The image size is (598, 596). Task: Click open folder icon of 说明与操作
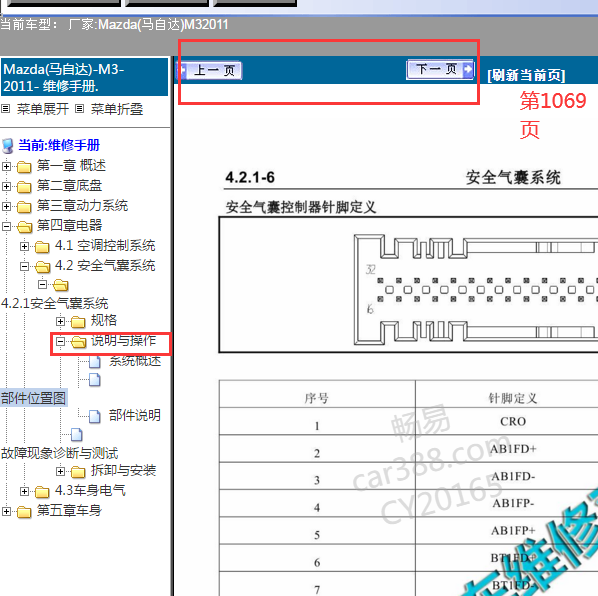coord(79,342)
